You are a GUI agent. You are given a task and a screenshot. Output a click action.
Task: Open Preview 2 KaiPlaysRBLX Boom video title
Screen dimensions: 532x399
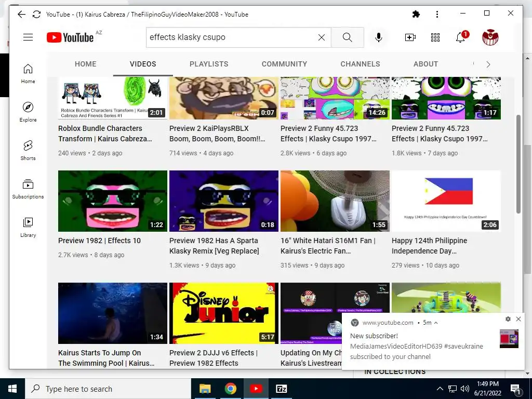coord(217,134)
